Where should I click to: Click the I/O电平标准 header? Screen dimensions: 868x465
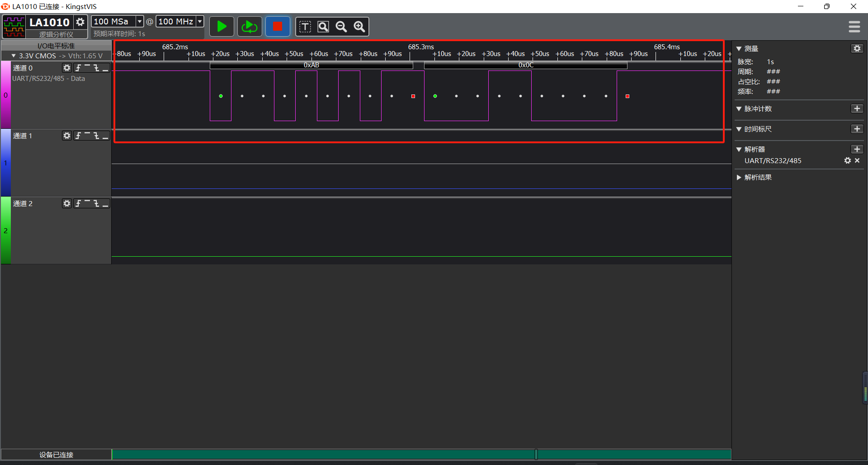coord(56,46)
